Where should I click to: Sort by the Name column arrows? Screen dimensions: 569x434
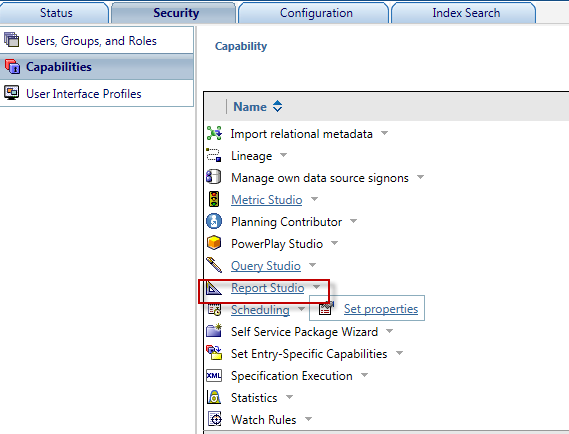(x=278, y=106)
